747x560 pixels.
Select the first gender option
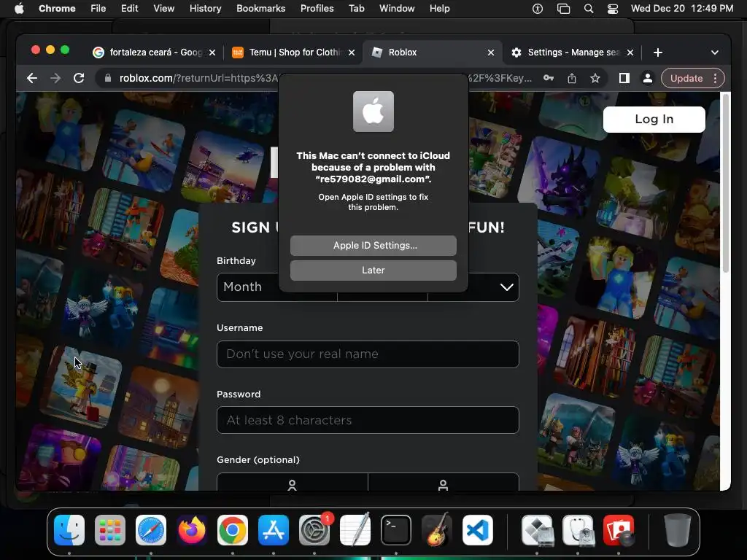tap(292, 482)
